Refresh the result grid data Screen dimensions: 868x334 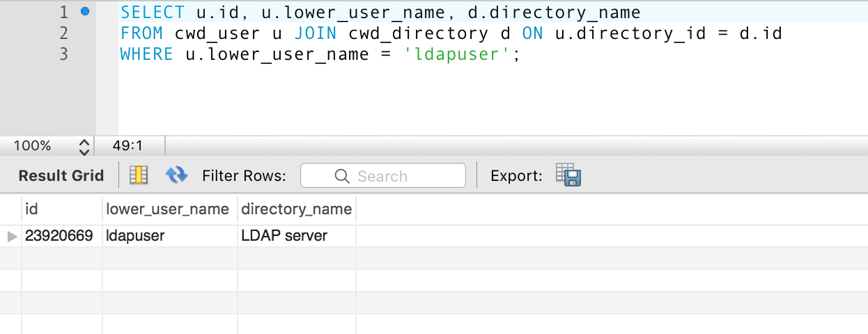click(176, 175)
